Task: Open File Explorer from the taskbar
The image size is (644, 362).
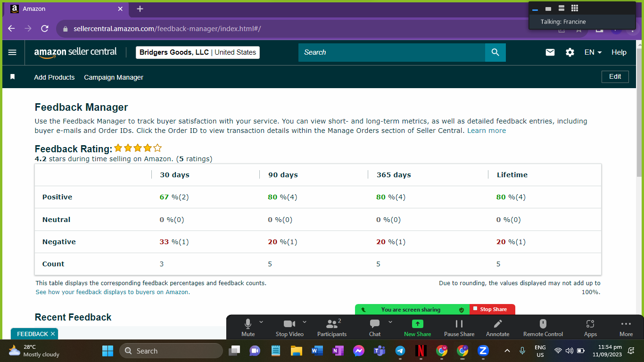Action: pyautogui.click(x=296, y=351)
